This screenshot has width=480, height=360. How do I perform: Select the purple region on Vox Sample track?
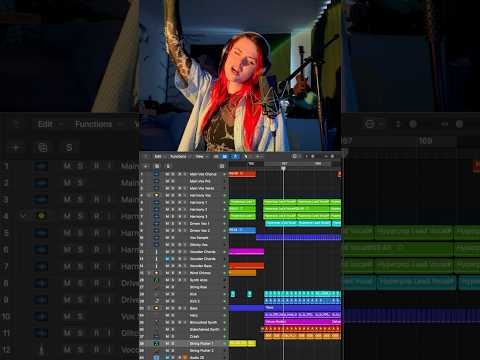298,237
